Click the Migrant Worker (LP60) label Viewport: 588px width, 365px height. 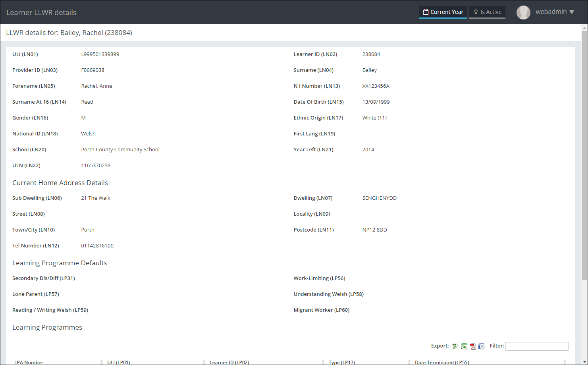point(322,310)
